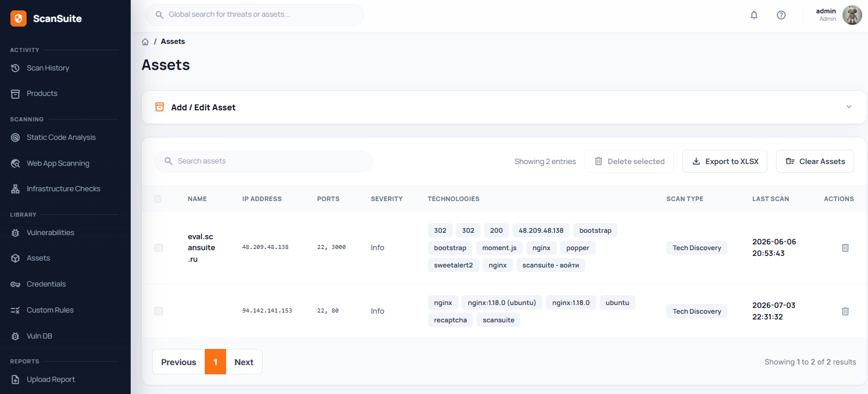Click IP address 94.142.141.153 cell
The image size is (868, 394).
[267, 311]
